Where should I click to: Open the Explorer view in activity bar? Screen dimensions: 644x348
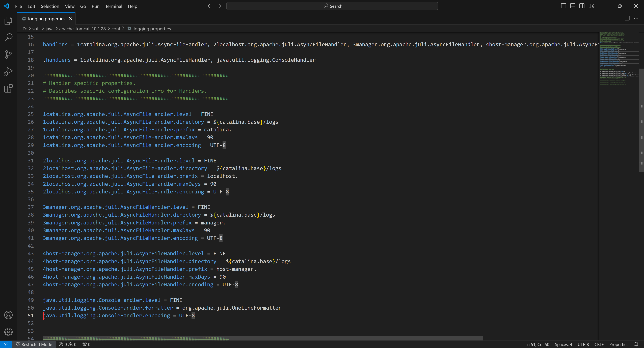pos(8,21)
